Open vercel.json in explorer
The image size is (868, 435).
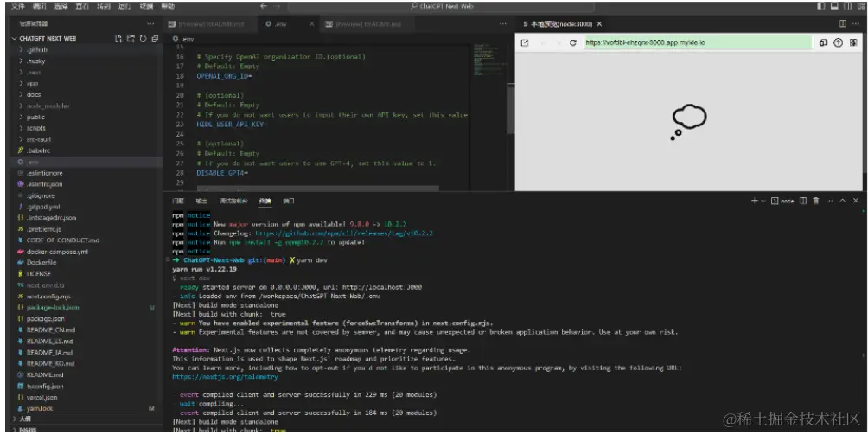pyautogui.click(x=41, y=397)
